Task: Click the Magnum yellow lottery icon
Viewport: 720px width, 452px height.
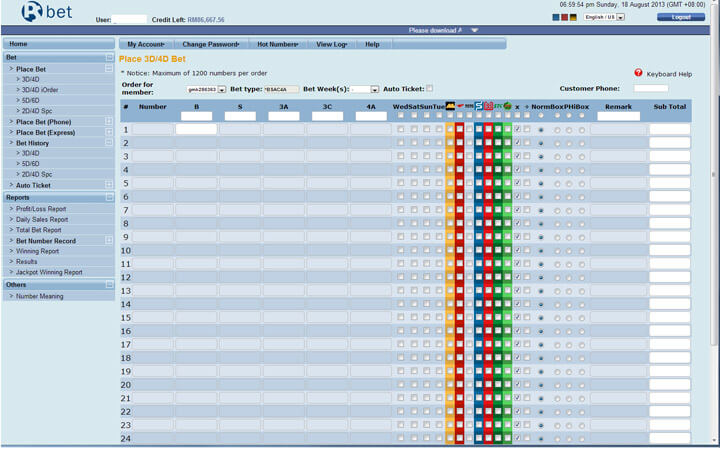Action: coord(451,105)
